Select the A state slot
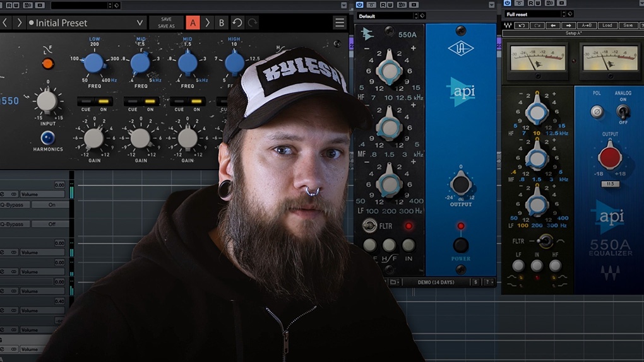The image size is (644, 362). coord(193,23)
